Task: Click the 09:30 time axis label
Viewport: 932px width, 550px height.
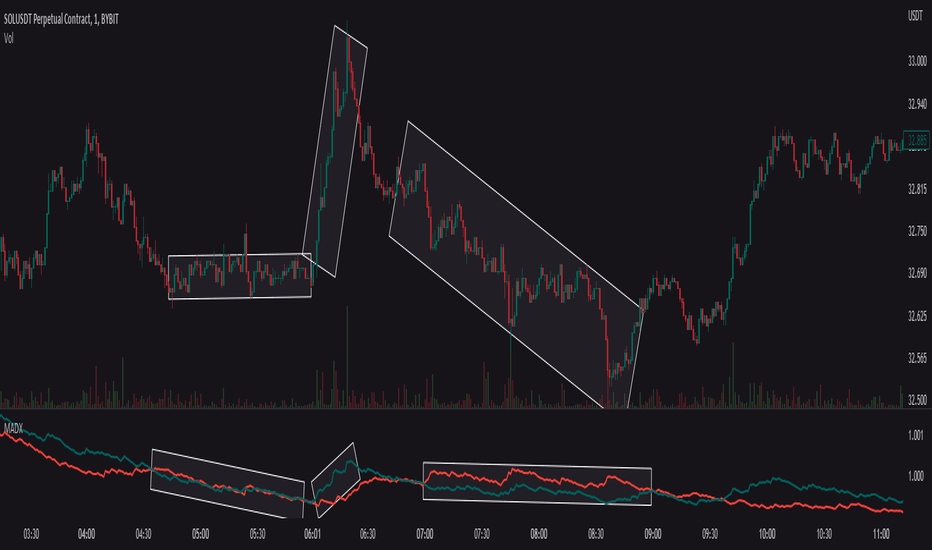Action: [x=710, y=534]
